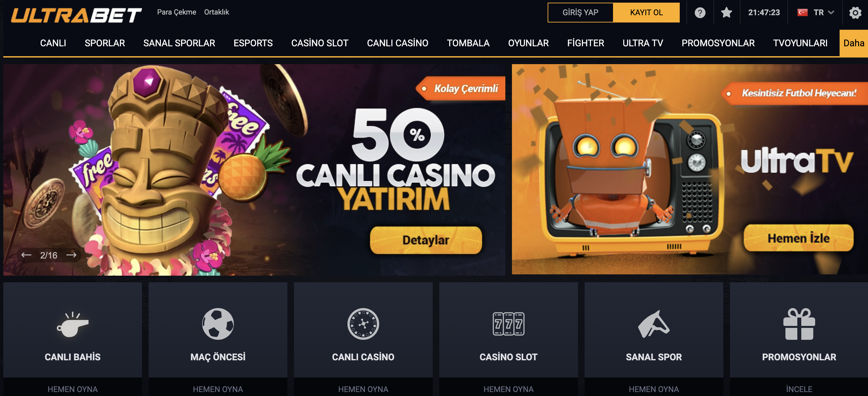
Task: Open the TOMBALA menu item
Action: 468,43
